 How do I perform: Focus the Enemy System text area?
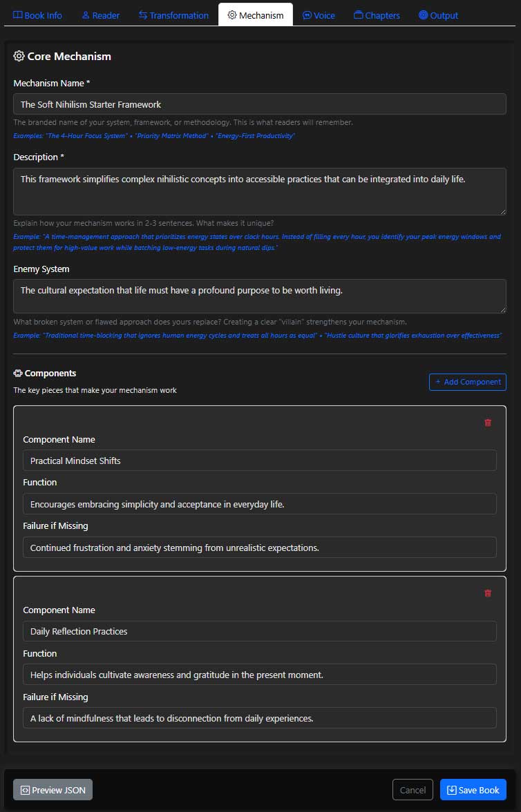coord(260,296)
